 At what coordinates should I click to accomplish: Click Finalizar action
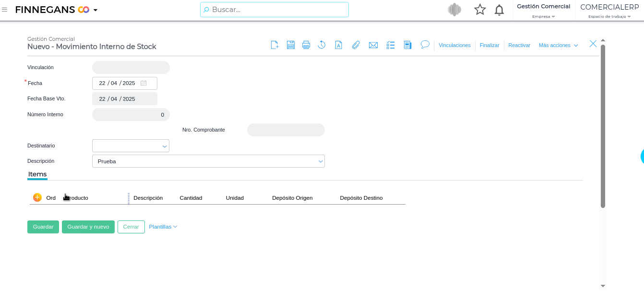pos(489,45)
